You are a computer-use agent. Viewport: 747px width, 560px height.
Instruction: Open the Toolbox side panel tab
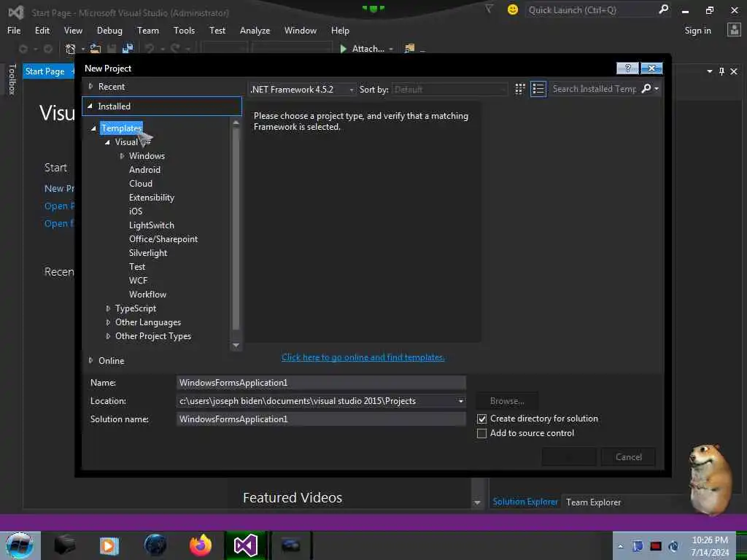click(12, 79)
